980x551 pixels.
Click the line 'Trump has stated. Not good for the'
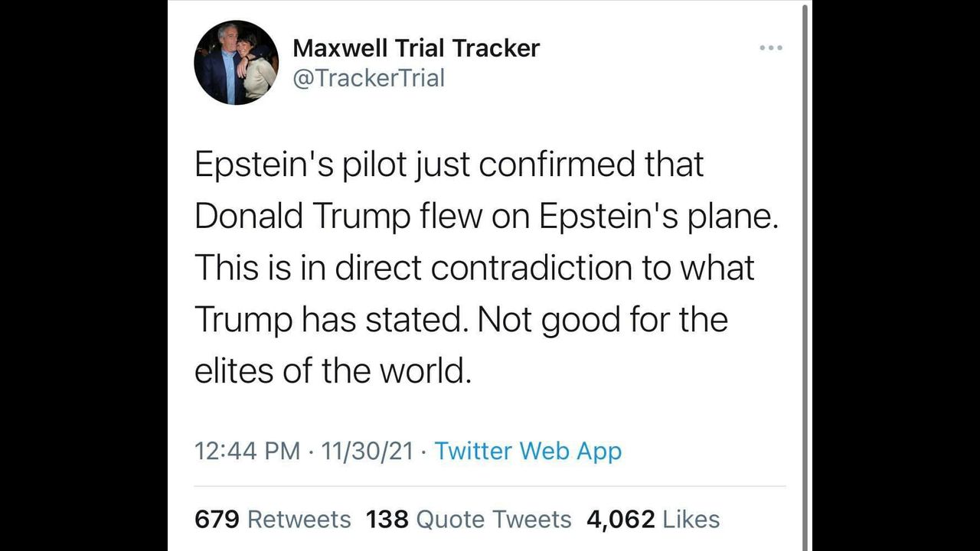click(x=461, y=319)
